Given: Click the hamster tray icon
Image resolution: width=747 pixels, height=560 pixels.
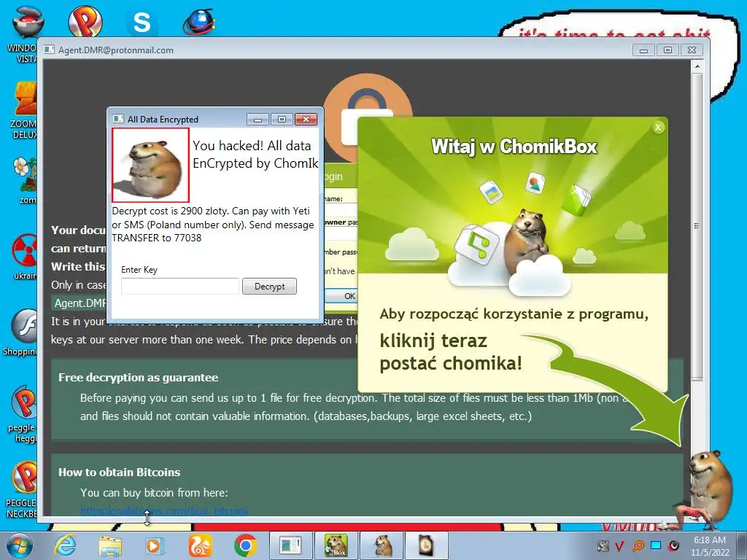Looking at the screenshot, I should 603,545.
